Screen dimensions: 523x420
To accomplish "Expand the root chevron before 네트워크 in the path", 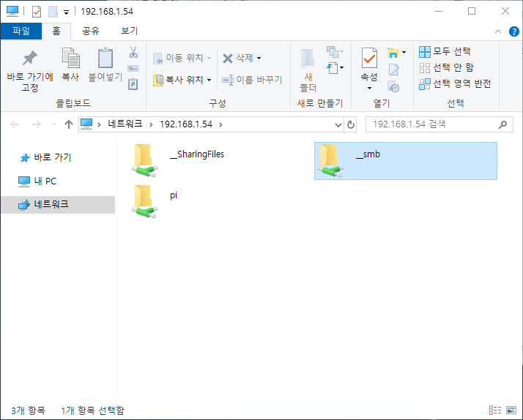I will (x=99, y=125).
